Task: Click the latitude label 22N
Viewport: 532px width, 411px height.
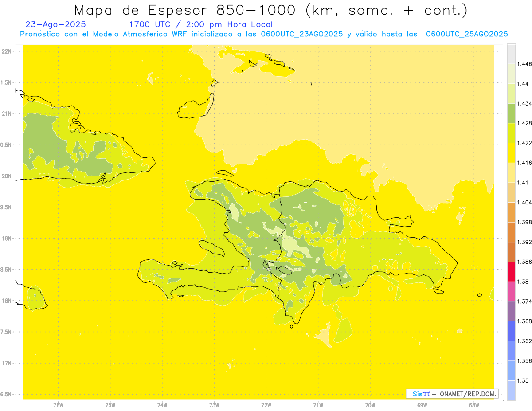Action: (x=7, y=51)
